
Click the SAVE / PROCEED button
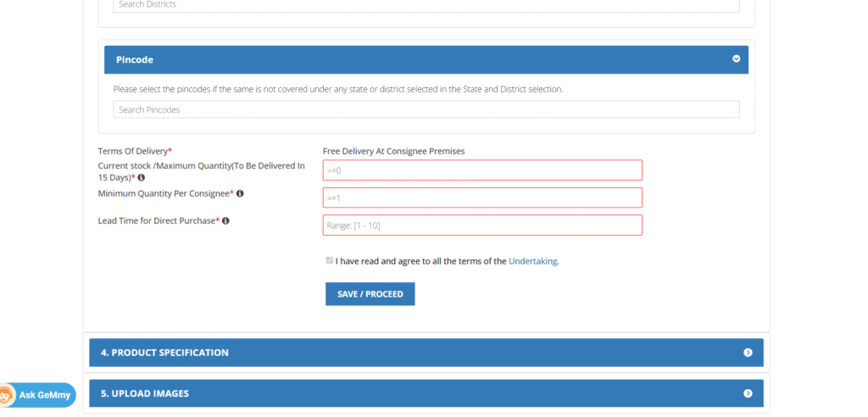pos(370,294)
